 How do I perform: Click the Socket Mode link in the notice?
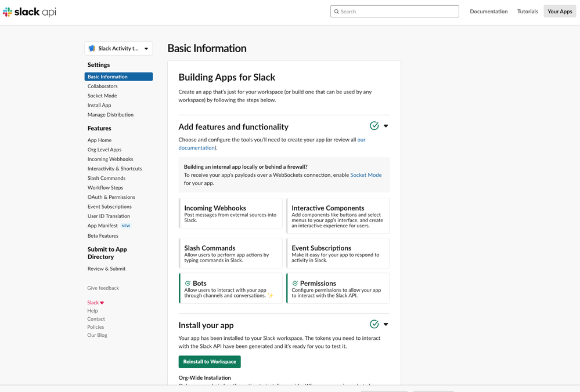366,175
